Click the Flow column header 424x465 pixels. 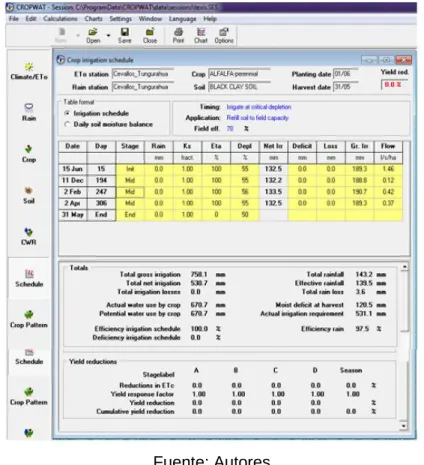[x=388, y=146]
